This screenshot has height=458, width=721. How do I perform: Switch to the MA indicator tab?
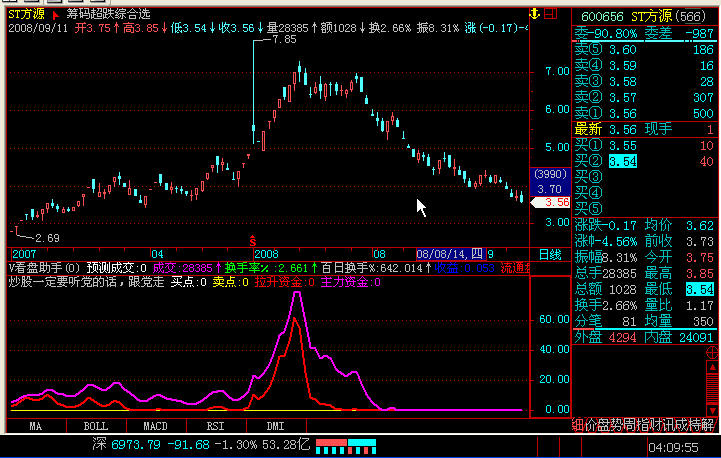(x=35, y=426)
